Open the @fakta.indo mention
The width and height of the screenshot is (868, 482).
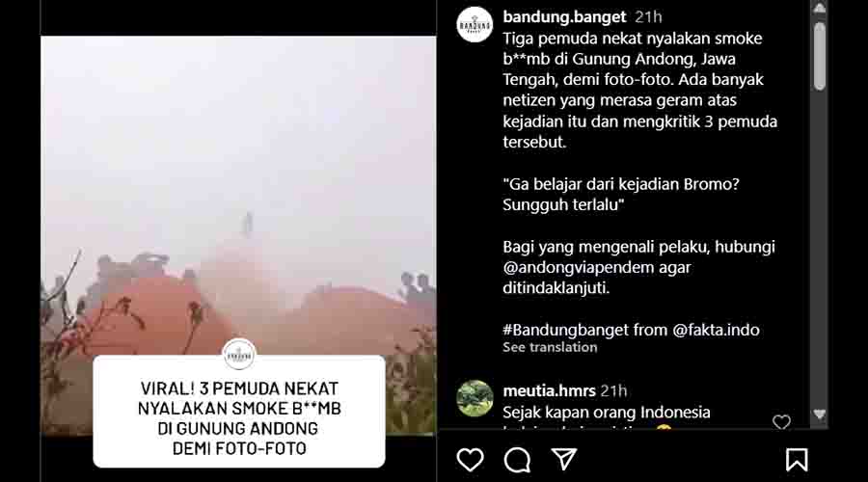(716, 331)
